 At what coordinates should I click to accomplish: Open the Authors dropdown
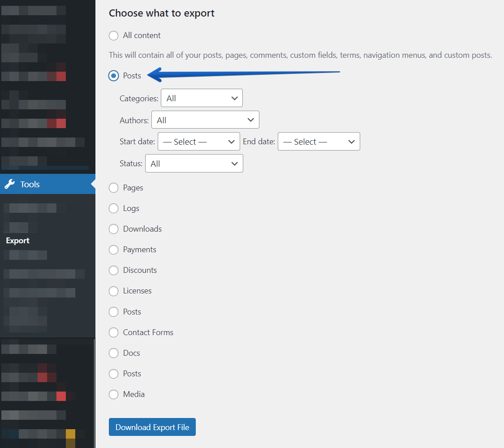pyautogui.click(x=205, y=120)
